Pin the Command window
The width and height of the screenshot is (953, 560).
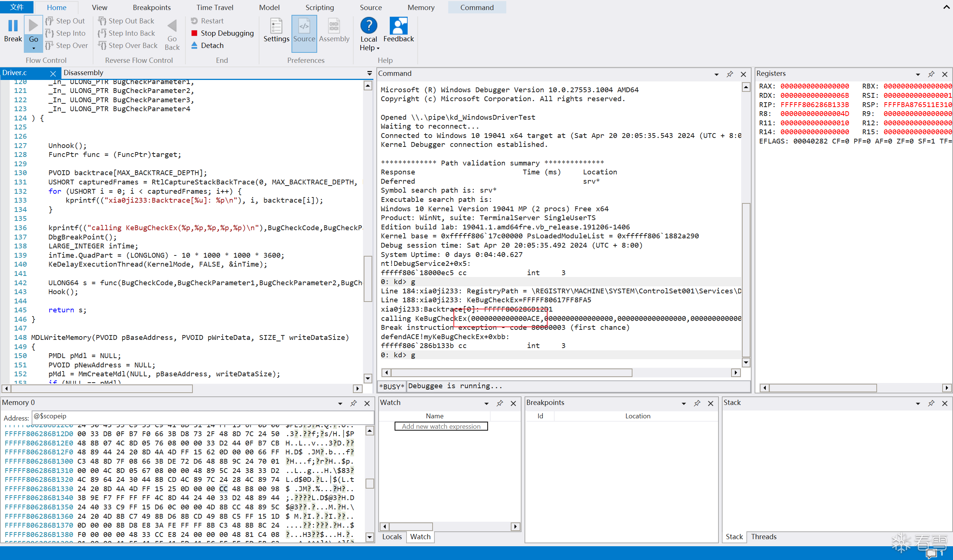(x=730, y=74)
